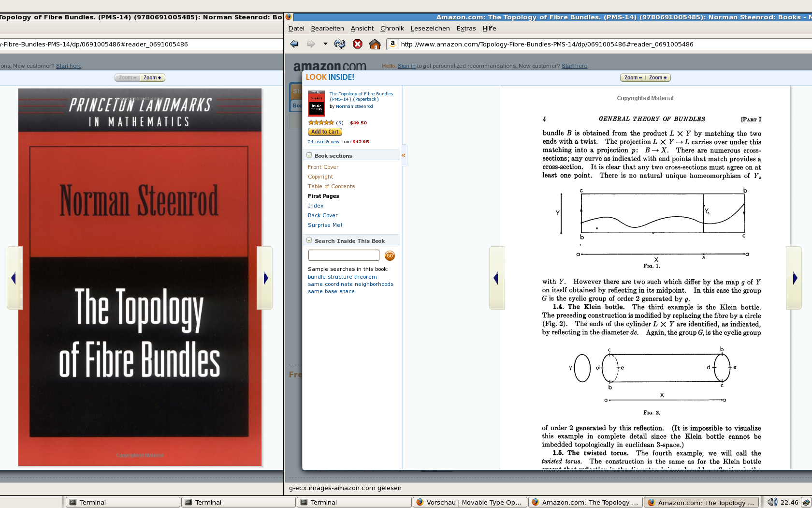812x508 pixels.
Task: Click inside the Search Inside This Book field
Action: point(344,255)
